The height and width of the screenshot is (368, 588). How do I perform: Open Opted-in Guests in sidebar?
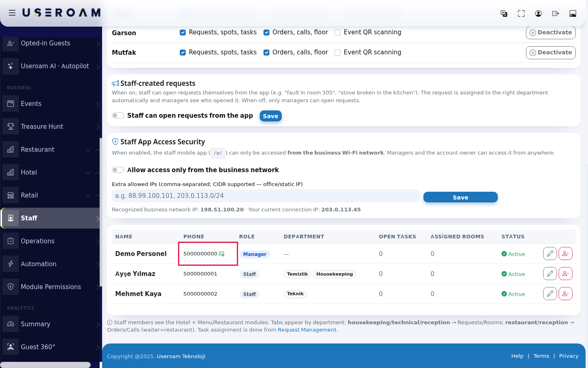click(51, 43)
